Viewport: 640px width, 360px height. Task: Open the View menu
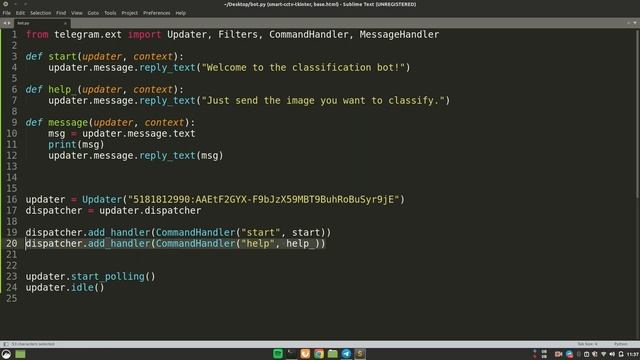(76, 13)
